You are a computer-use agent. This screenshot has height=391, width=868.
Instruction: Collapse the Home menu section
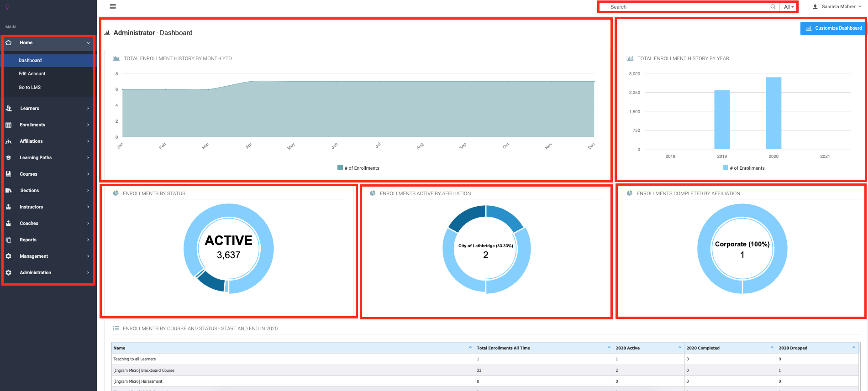(x=88, y=43)
